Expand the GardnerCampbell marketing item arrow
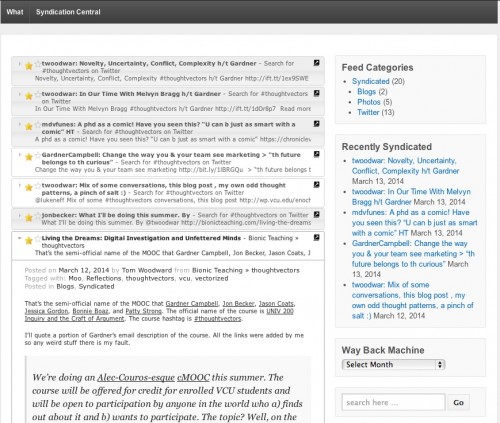Screen dimensions: 500x423 point(19,155)
